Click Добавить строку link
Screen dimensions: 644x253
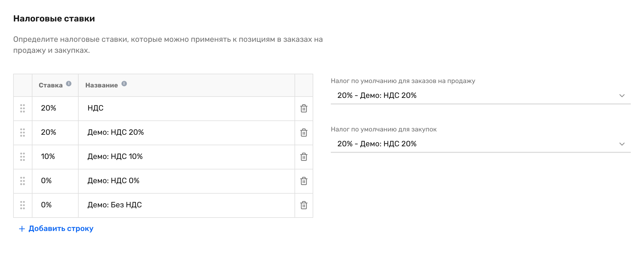point(61,229)
